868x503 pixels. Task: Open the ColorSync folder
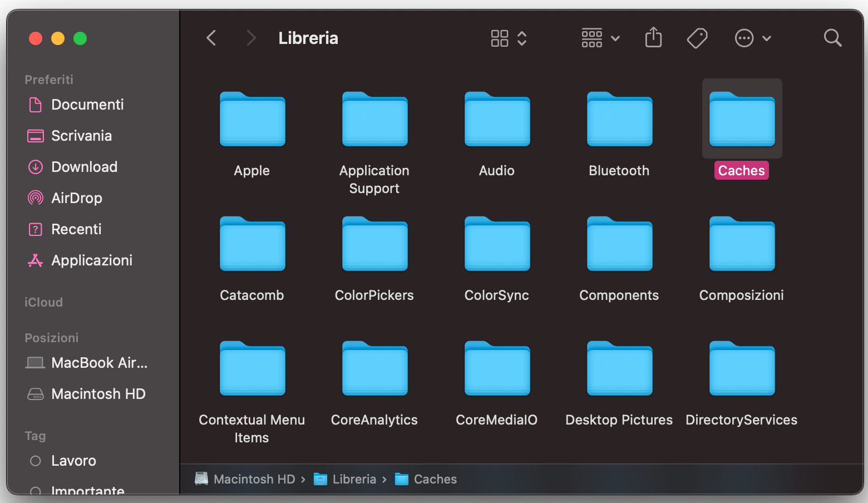[496, 244]
